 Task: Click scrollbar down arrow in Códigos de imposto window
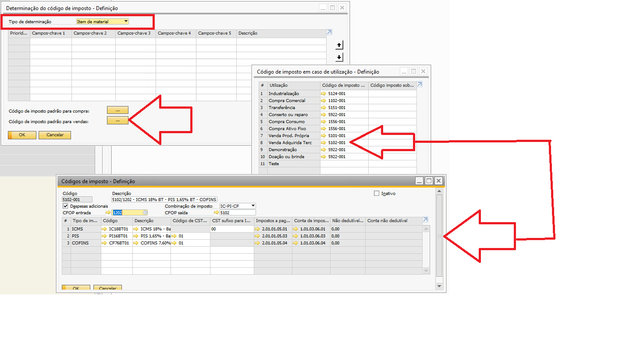[439, 286]
